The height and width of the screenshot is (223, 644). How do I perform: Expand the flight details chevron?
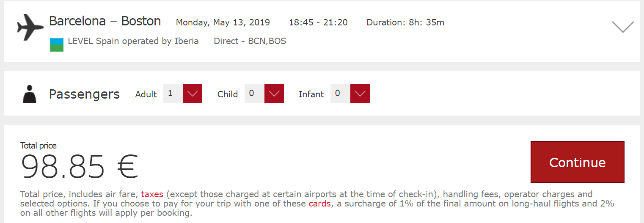[x=622, y=27]
